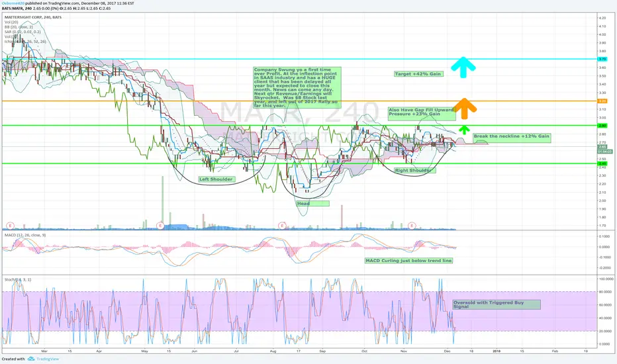This screenshot has width=617, height=364.
Task: Click the Mar label on the time axis
Action: (x=44, y=351)
